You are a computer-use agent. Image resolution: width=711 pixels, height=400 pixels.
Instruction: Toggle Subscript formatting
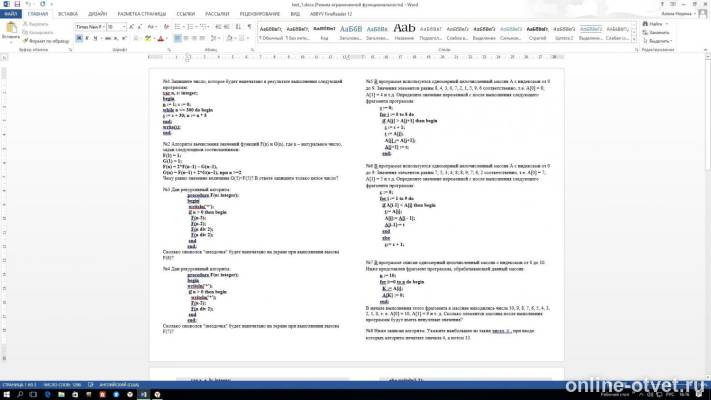(x=116, y=39)
